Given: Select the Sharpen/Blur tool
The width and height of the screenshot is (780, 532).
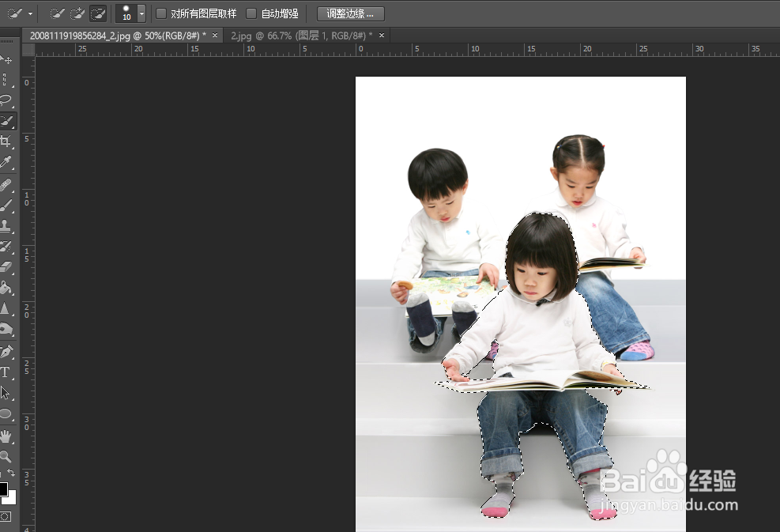Looking at the screenshot, I should (x=6, y=308).
